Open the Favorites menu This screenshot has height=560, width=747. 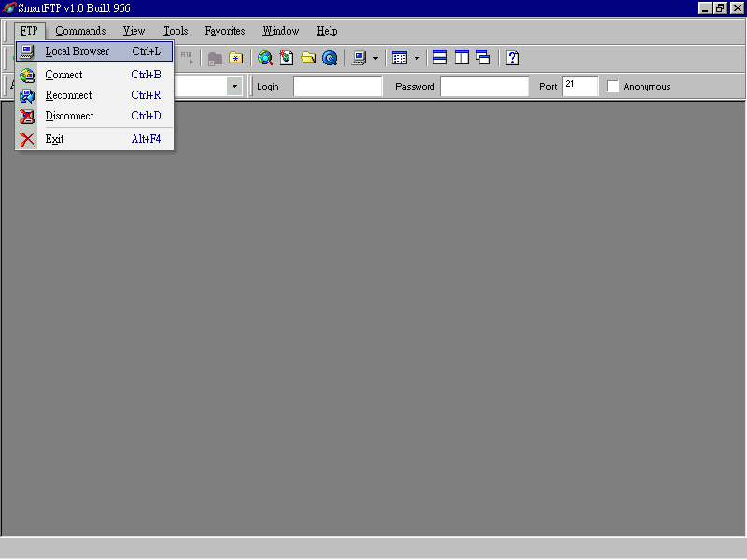[225, 31]
